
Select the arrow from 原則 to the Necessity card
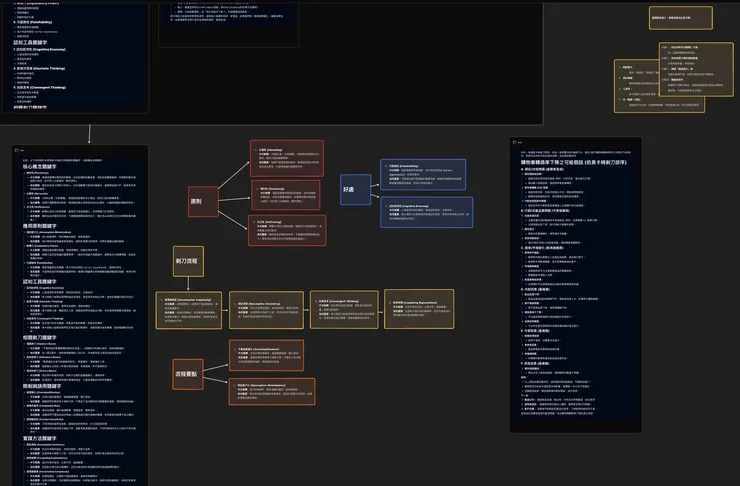pos(234,175)
